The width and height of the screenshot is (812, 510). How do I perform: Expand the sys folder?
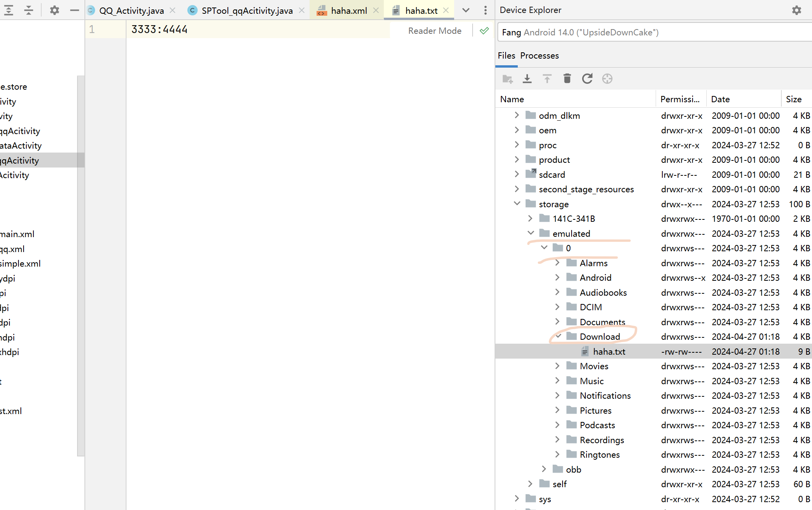tap(517, 499)
